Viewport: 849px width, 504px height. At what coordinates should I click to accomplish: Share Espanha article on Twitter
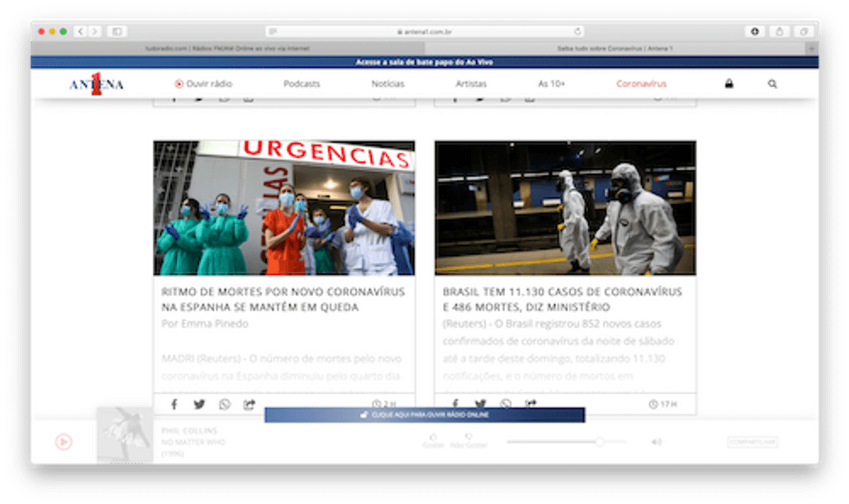point(200,404)
